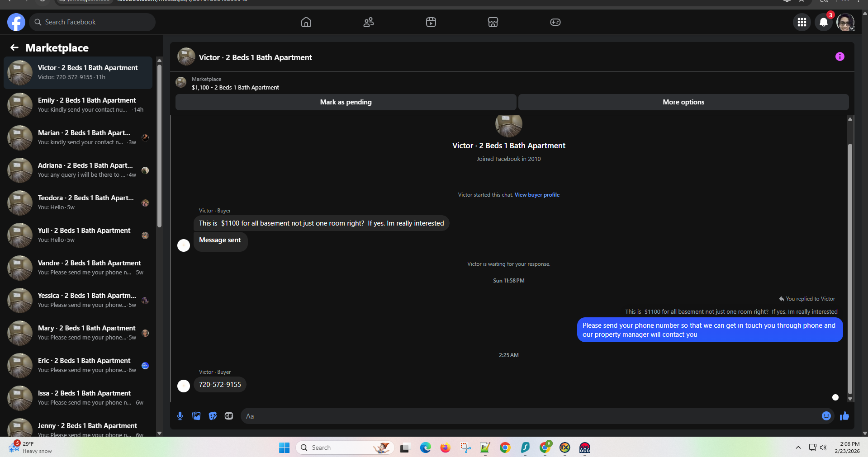Click Victor's '$1100 for all basement' message bubble
Viewport: 868px width, 457px height.
point(321,223)
